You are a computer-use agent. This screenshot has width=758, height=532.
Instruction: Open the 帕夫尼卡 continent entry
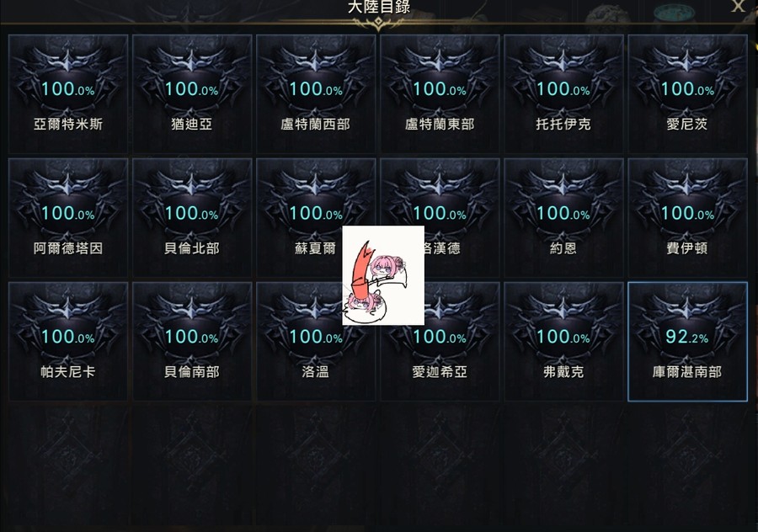coord(68,342)
